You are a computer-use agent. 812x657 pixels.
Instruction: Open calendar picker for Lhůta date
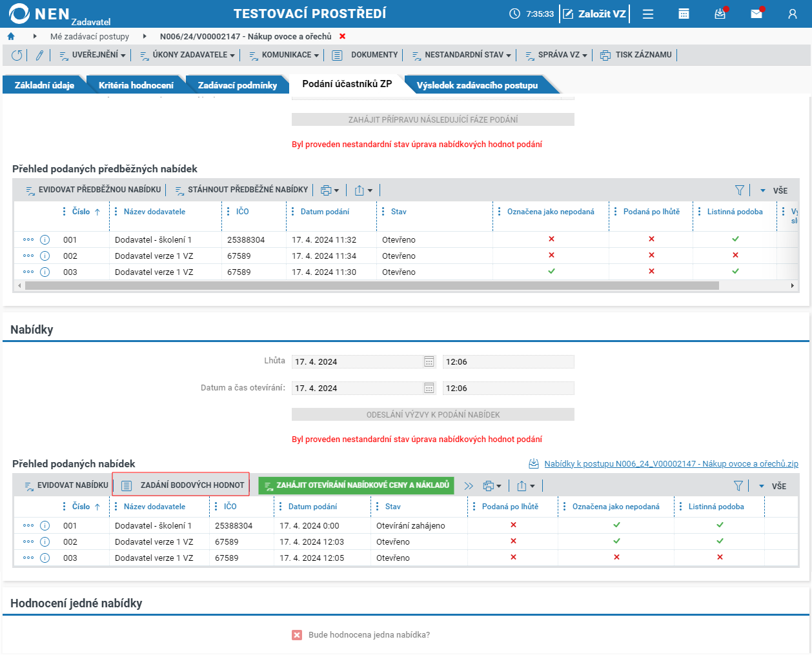coord(429,361)
